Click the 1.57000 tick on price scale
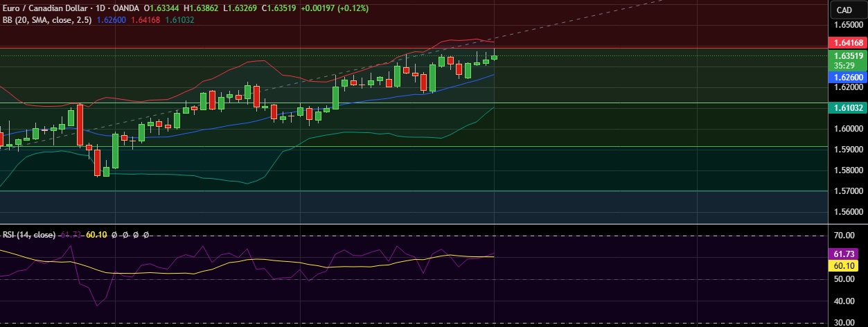The height and width of the screenshot is (327, 868). point(847,191)
